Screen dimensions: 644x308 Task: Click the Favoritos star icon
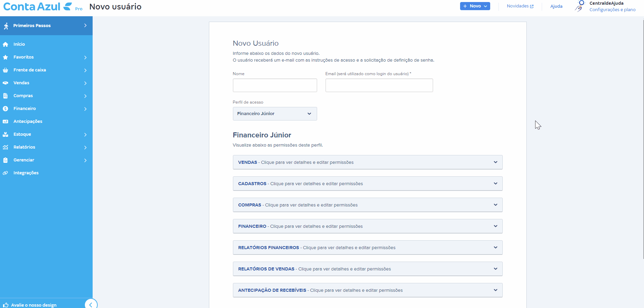click(5, 57)
